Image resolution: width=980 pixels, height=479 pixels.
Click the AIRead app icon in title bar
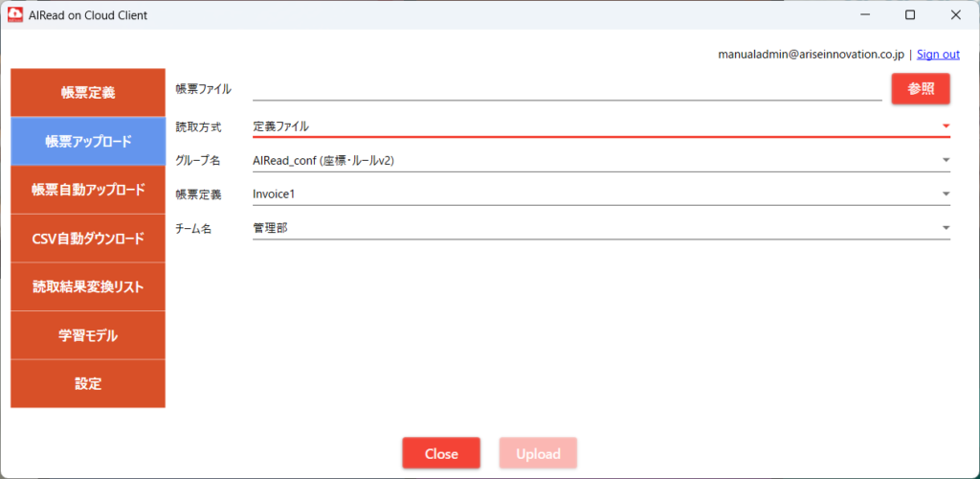point(15,14)
